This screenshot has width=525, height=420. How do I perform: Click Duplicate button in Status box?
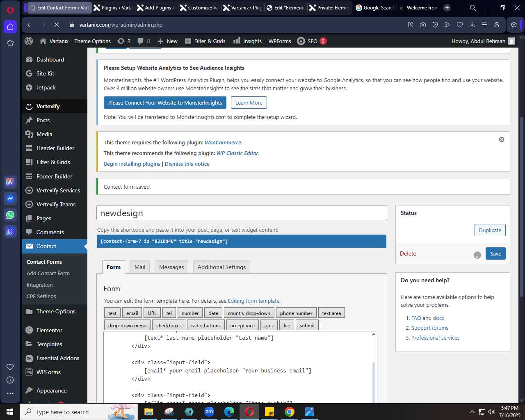pos(490,230)
